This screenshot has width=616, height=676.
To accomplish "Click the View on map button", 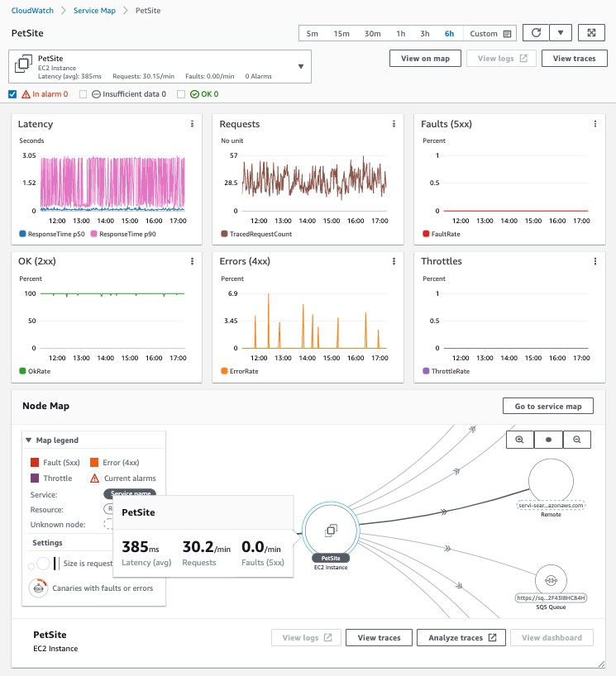I will pos(425,58).
